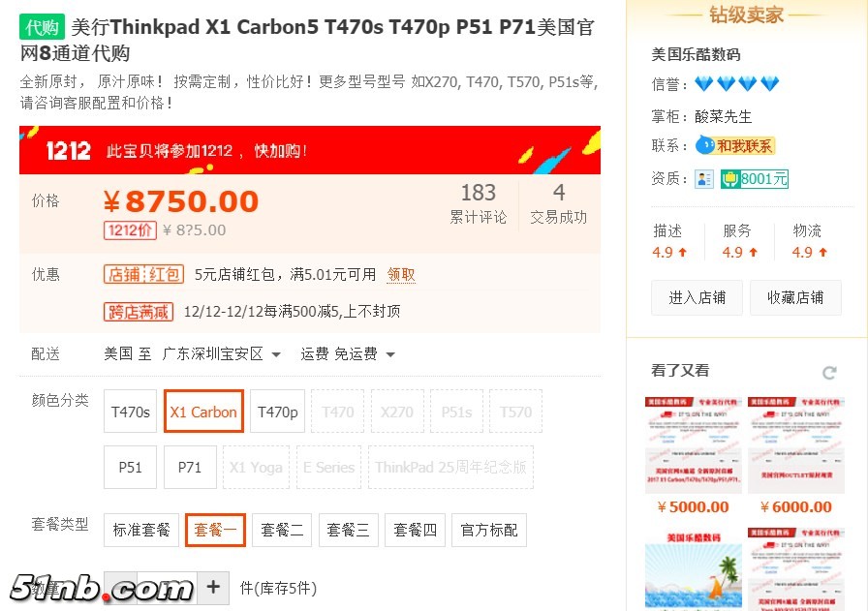Click the 8001元 guarantee badge
The width and height of the screenshot is (868, 611).
(x=755, y=179)
